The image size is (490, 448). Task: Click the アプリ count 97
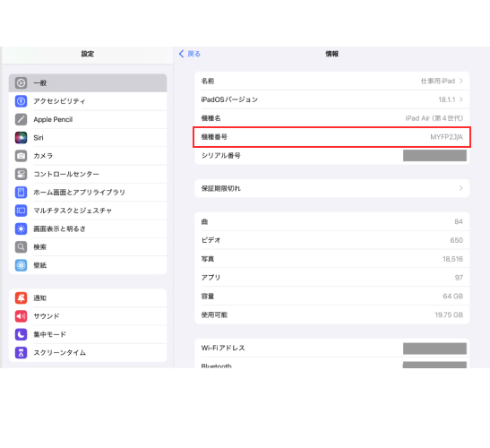pos(459,277)
